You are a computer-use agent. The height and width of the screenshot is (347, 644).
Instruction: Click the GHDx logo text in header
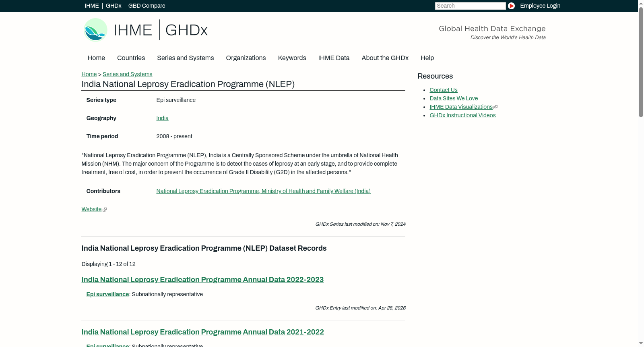pyautogui.click(x=186, y=30)
